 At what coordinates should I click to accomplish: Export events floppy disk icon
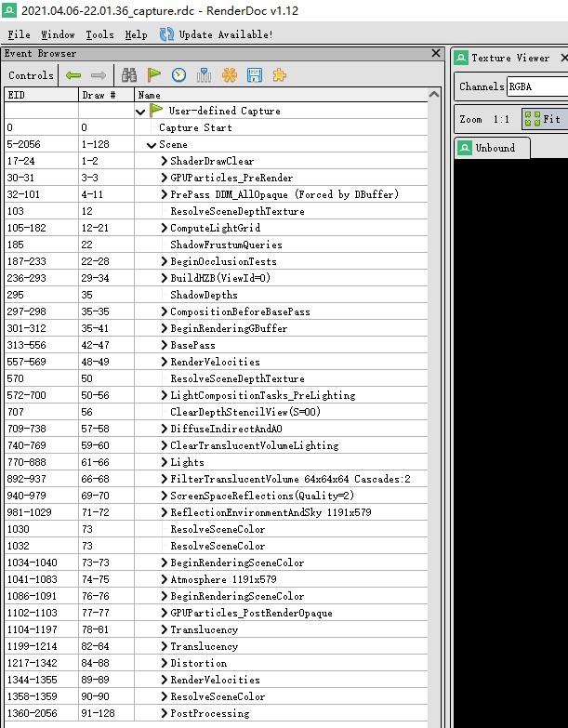coord(255,74)
